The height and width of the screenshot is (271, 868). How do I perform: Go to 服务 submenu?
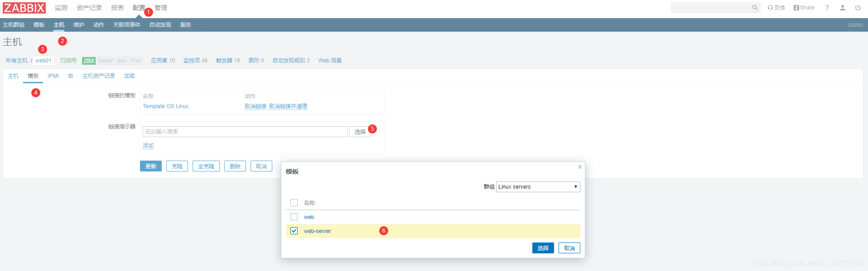[x=186, y=25]
